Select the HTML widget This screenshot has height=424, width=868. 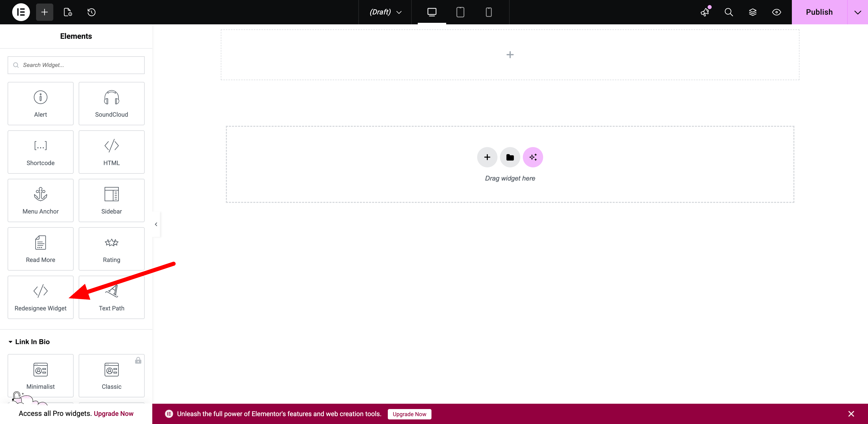click(111, 152)
